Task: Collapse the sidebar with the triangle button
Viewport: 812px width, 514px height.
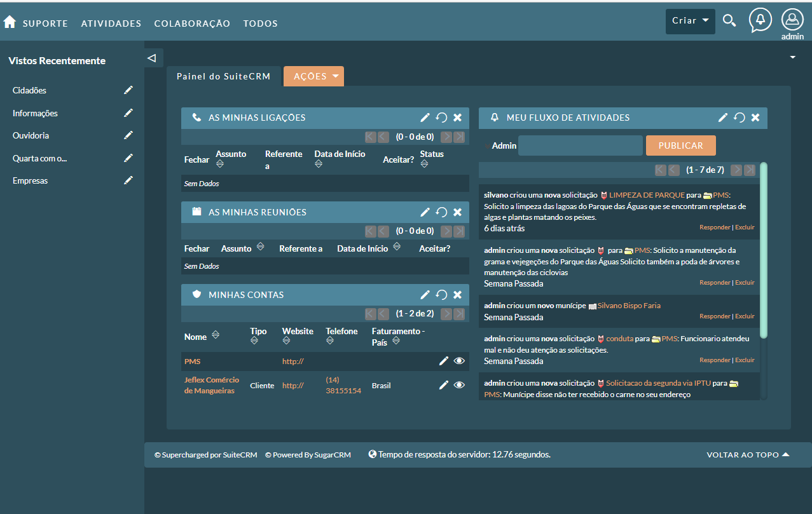Action: point(152,58)
